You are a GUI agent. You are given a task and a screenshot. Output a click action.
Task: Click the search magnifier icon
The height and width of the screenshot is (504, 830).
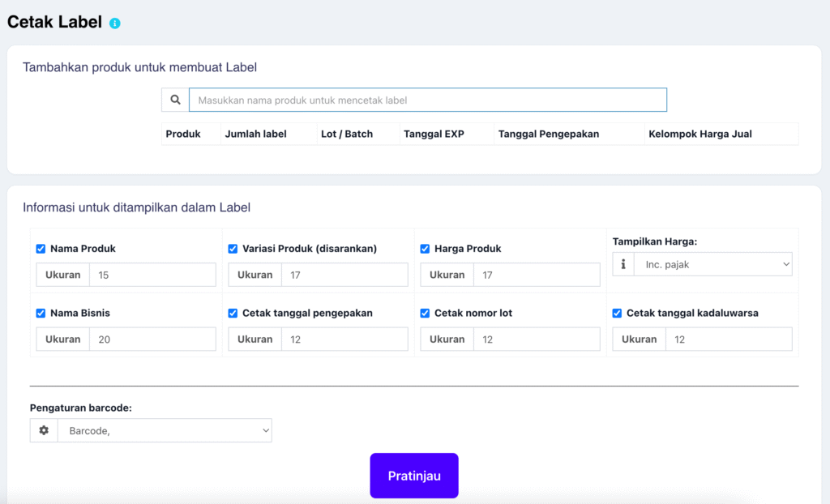click(x=175, y=100)
